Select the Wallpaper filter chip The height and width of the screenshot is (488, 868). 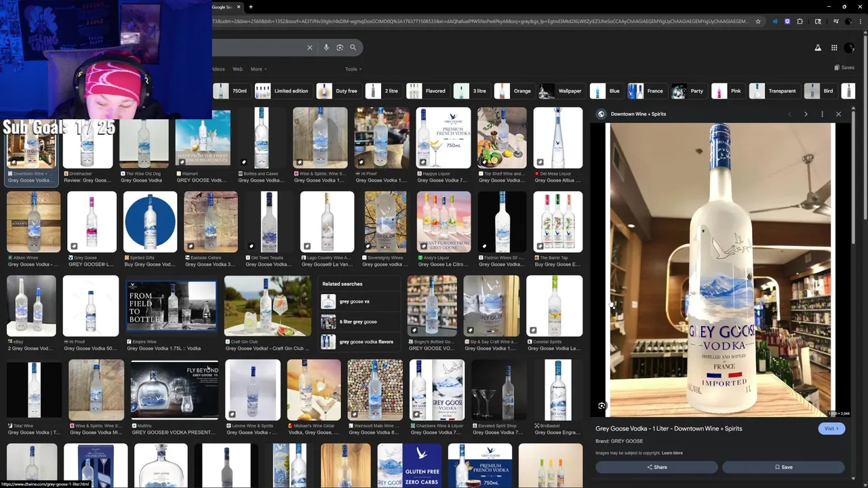pos(561,91)
